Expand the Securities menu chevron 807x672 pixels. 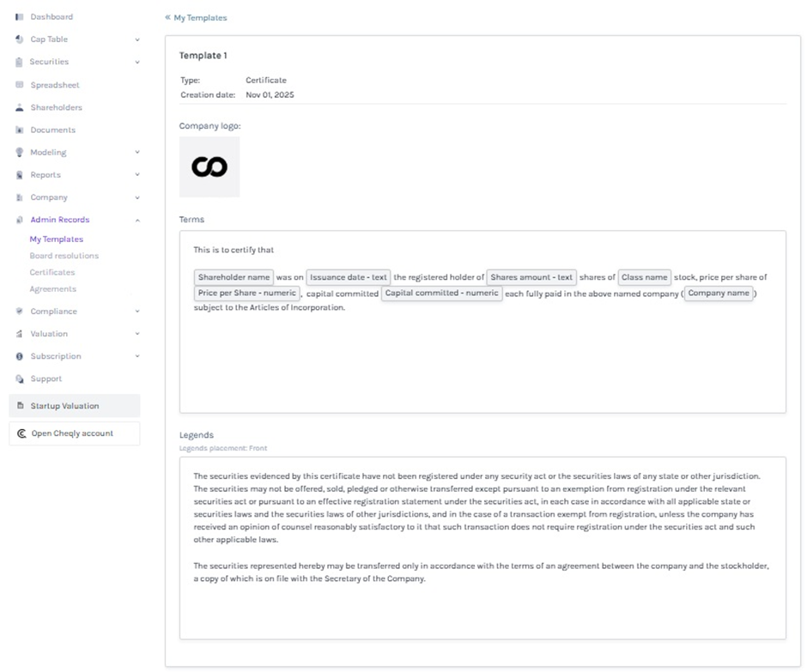[137, 62]
